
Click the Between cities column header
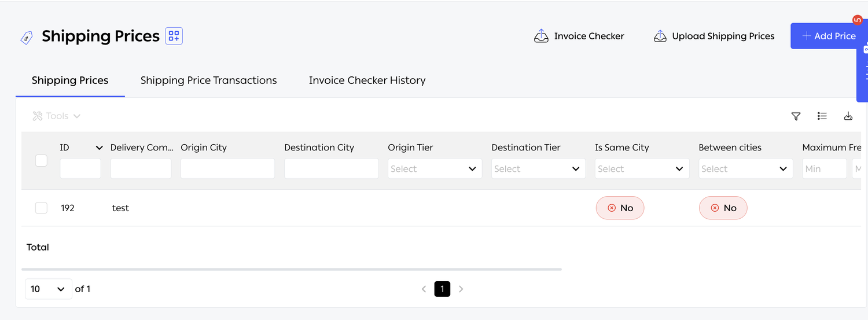[x=730, y=148]
